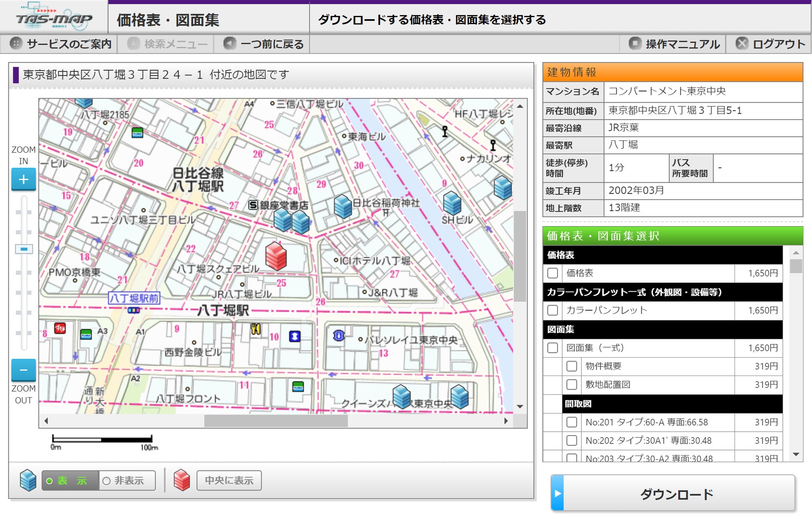Click the map's right scroll arrow
This screenshot has height=516, width=812.
(x=506, y=421)
